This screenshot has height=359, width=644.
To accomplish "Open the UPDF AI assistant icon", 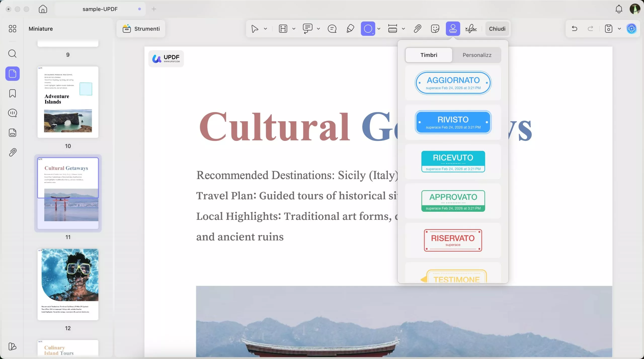I will 632,28.
